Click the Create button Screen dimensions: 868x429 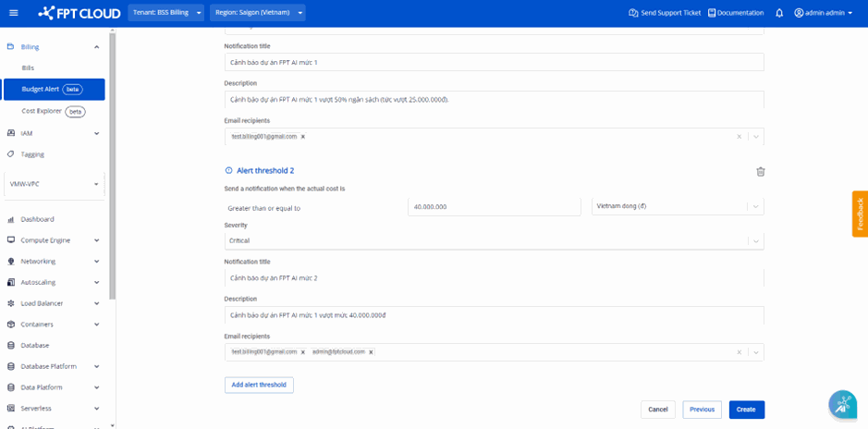[x=746, y=410]
